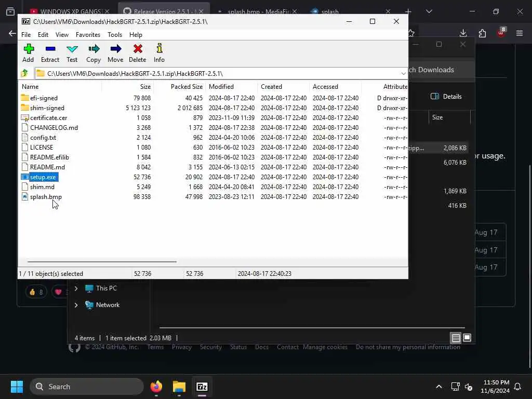Image resolution: width=532 pixels, height=399 pixels.
Task: Go up one folder level in 7-Zip
Action: click(x=24, y=73)
